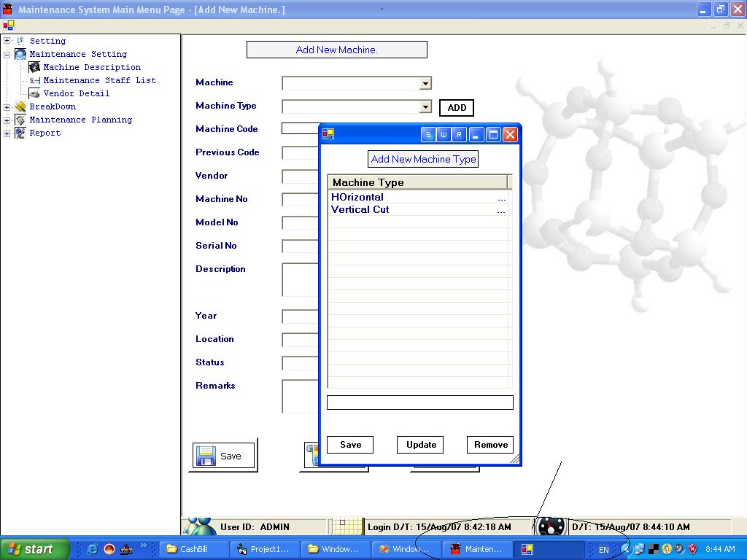Select Vertical Cut machine type row
The height and width of the screenshot is (560, 747).
[419, 209]
